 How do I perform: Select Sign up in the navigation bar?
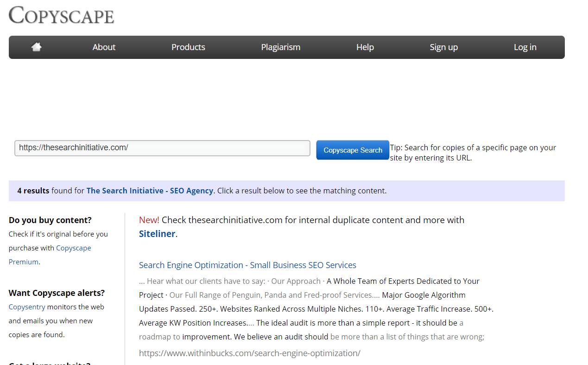click(443, 47)
